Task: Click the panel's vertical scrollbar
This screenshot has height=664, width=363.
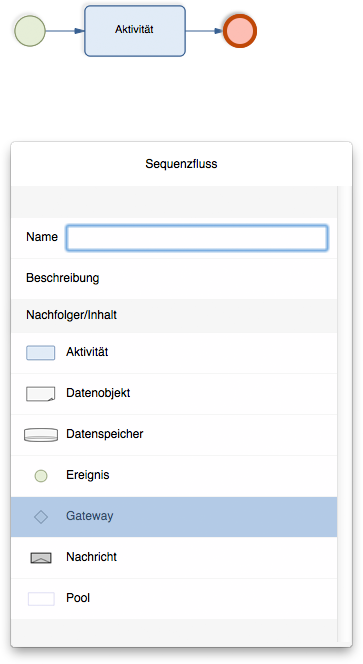Action: (342, 414)
